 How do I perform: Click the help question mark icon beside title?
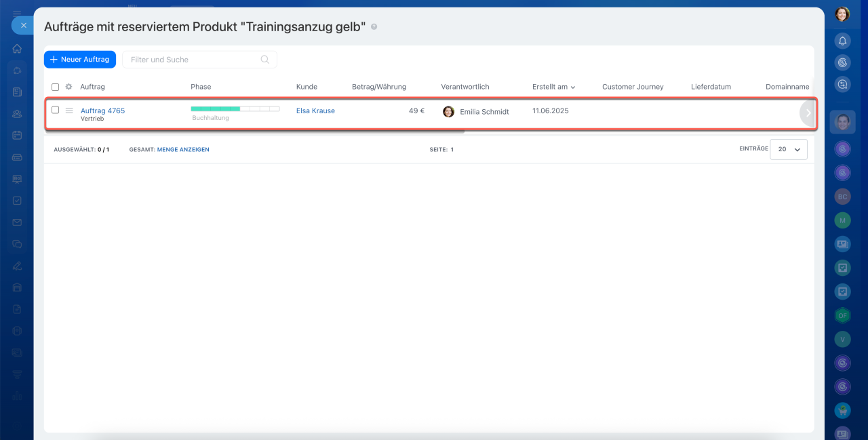[374, 27]
